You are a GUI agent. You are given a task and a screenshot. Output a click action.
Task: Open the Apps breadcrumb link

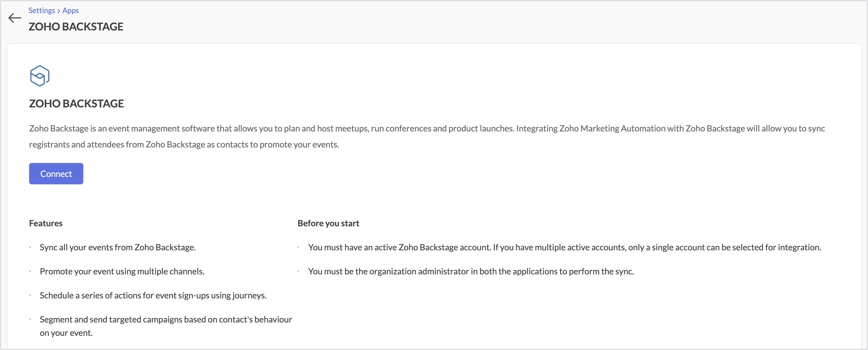71,10
